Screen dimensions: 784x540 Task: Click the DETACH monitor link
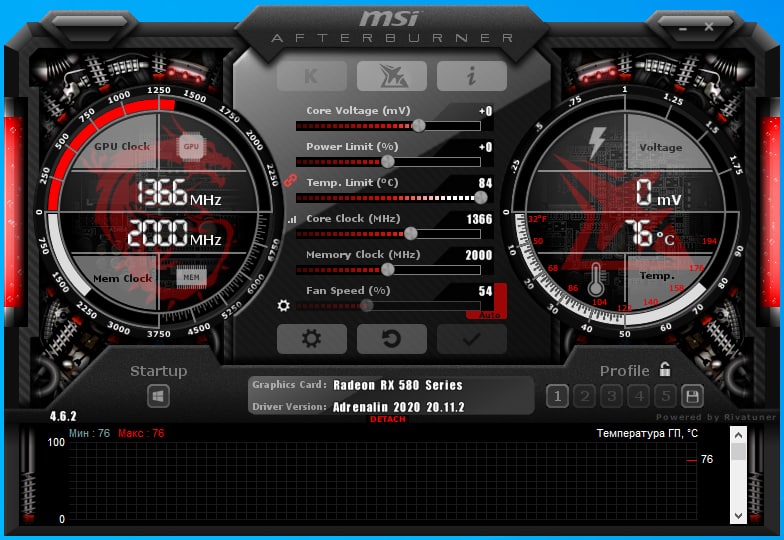pos(388,419)
